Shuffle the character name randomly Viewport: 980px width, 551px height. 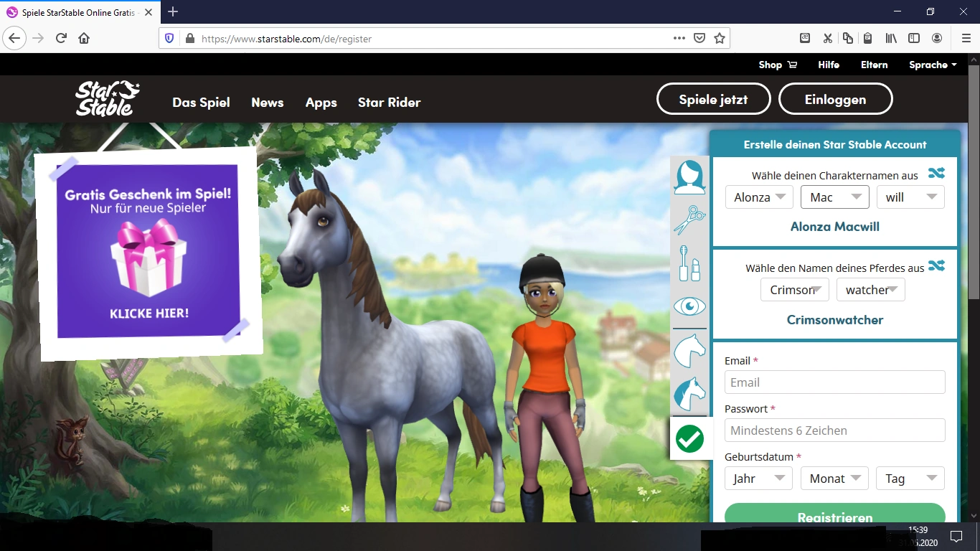pos(936,173)
